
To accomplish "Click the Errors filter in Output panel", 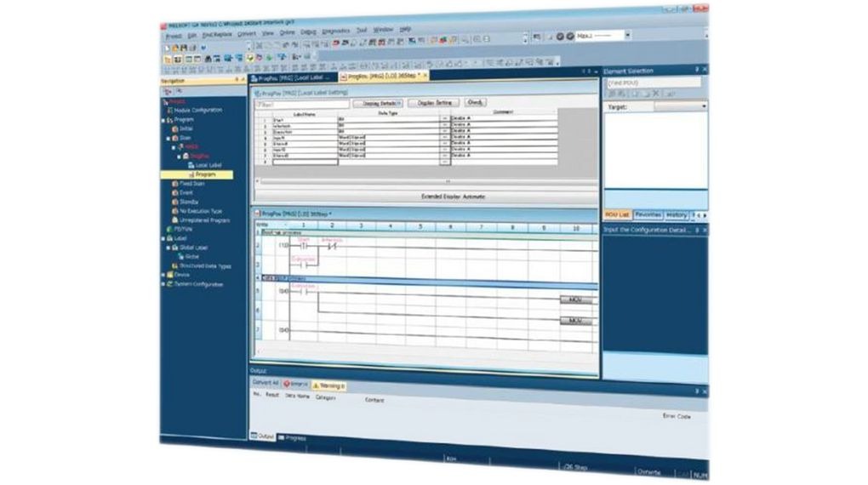I will coord(295,385).
